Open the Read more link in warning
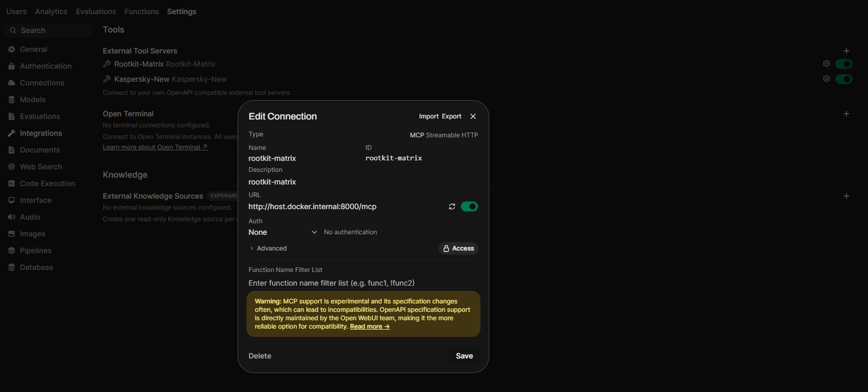This screenshot has width=868, height=392. click(x=370, y=326)
